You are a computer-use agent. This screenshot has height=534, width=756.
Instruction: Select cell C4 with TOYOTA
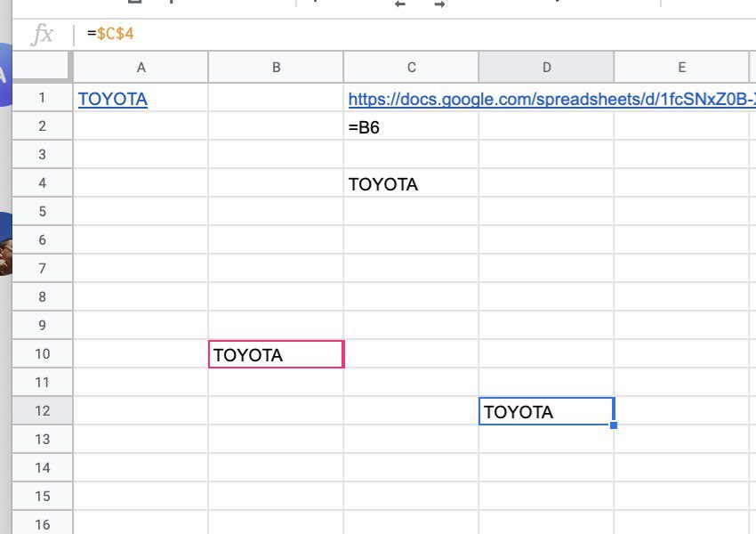[x=411, y=184]
